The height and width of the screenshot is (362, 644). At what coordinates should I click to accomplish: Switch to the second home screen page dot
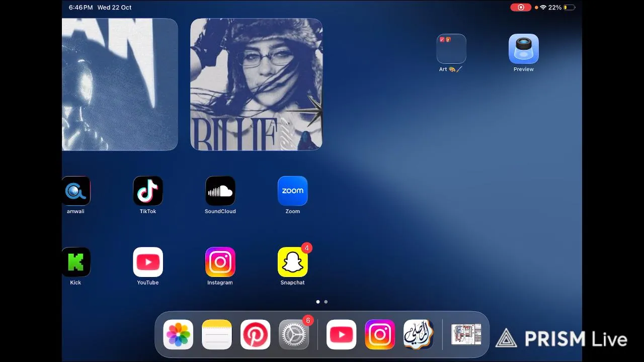(x=326, y=302)
